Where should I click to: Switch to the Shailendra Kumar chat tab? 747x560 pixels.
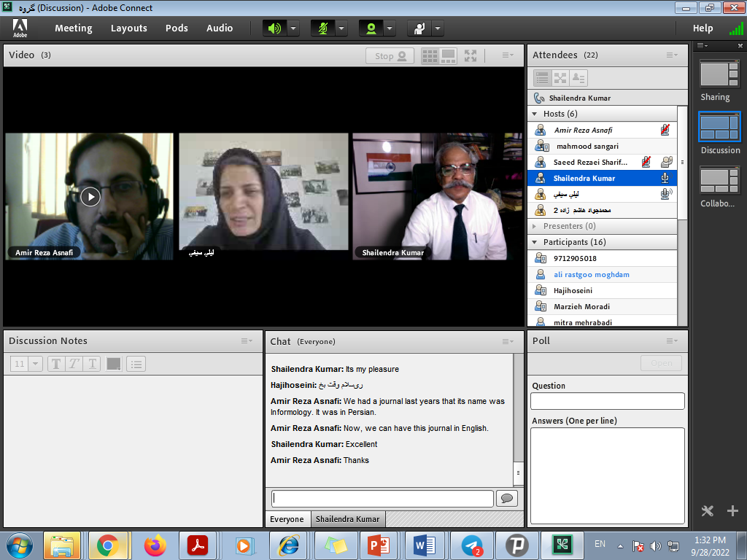coord(347,519)
